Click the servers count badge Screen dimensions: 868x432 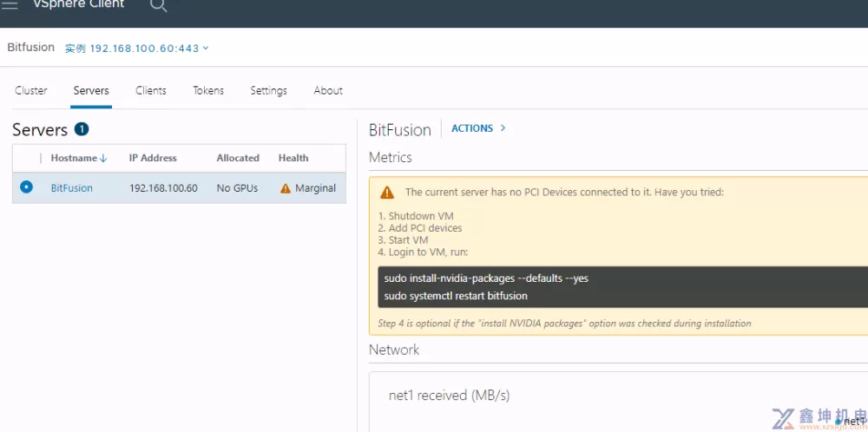[82, 129]
